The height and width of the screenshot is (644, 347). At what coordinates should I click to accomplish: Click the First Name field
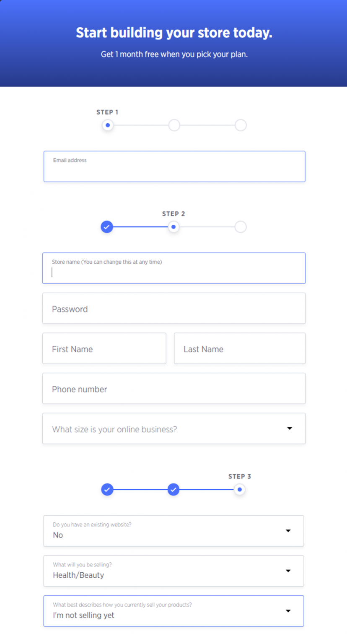[x=104, y=348]
